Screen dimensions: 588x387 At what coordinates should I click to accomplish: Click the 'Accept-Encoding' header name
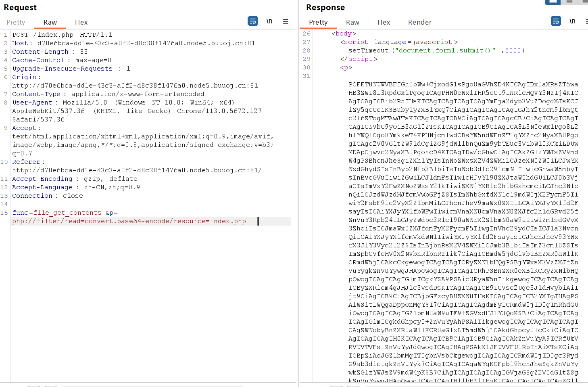coord(42,179)
